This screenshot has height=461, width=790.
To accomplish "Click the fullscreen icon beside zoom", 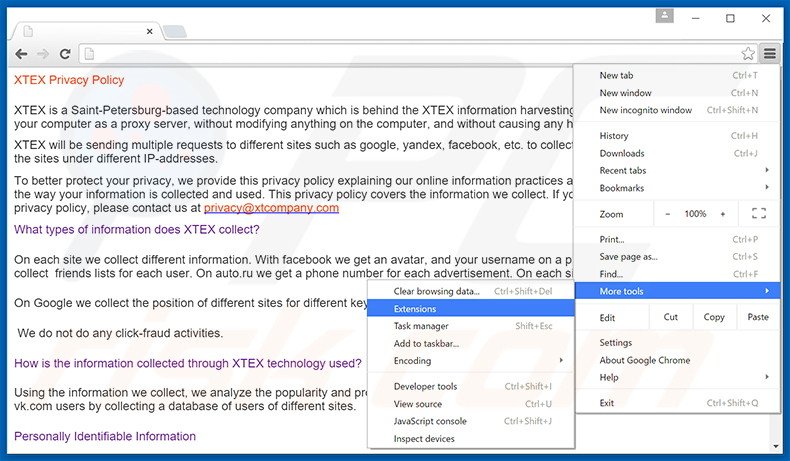I will [758, 214].
